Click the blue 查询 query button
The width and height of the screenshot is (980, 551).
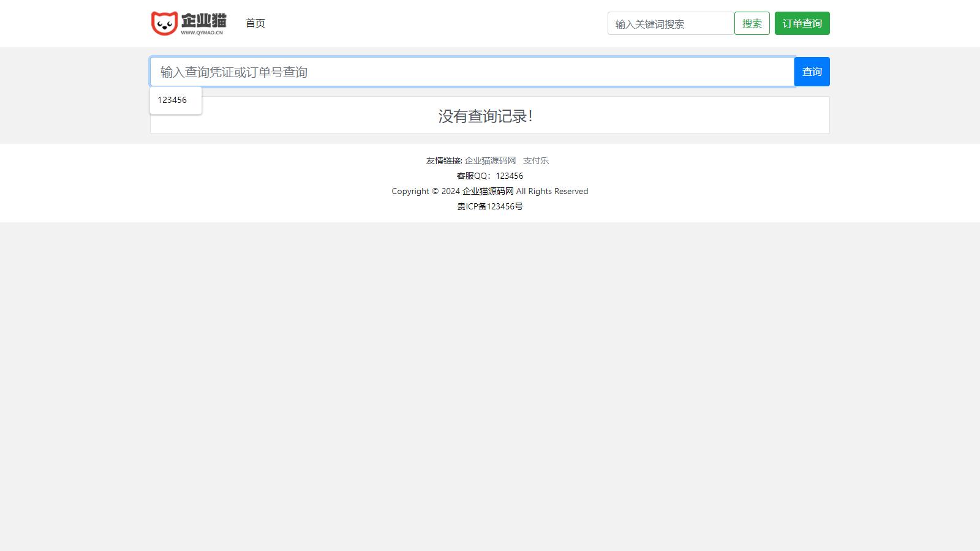click(x=812, y=71)
